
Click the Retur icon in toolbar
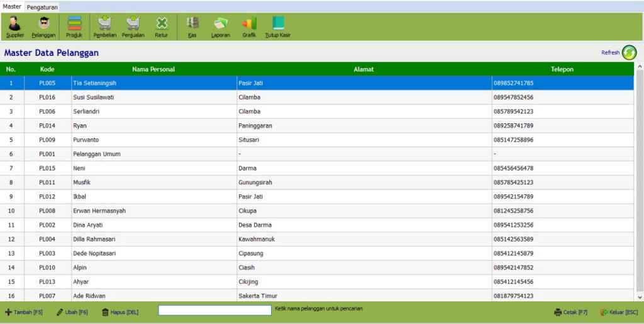(162, 24)
